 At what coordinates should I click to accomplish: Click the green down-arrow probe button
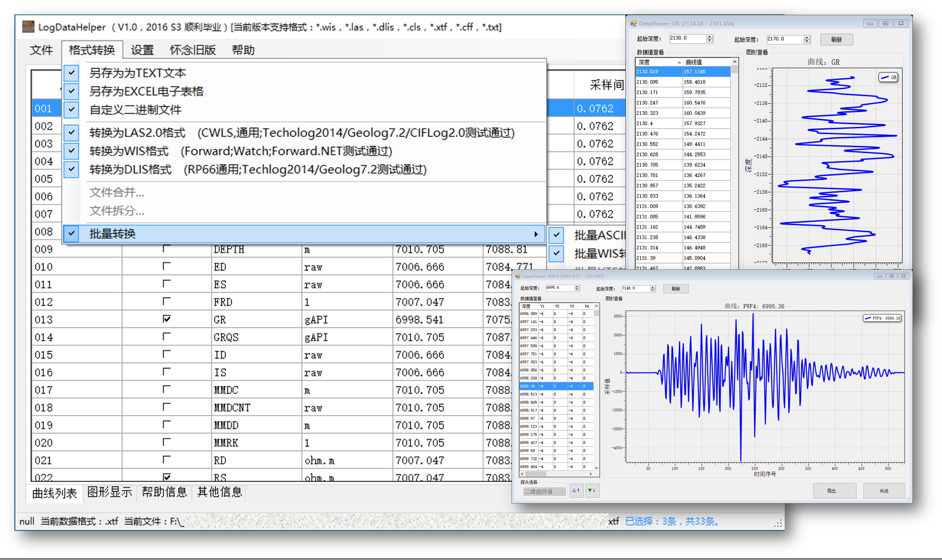tap(591, 491)
